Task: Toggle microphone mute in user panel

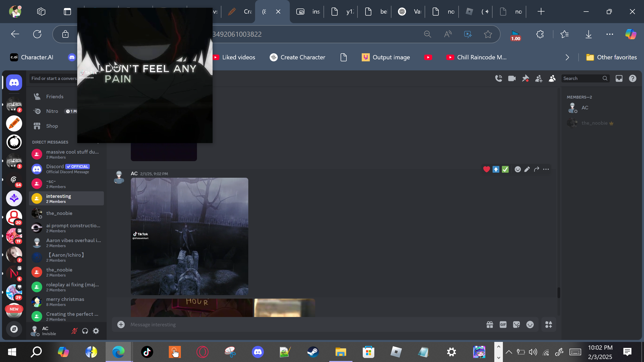Action: tap(74, 331)
